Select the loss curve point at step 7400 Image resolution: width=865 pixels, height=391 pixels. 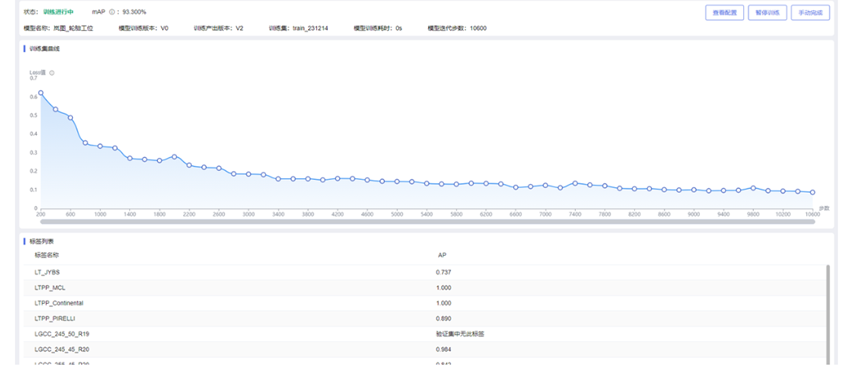click(575, 183)
